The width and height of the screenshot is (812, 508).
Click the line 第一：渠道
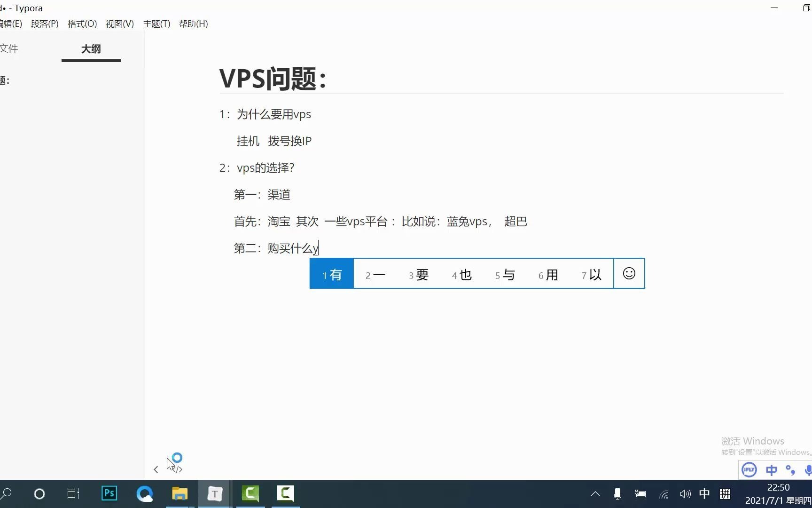tap(262, 195)
